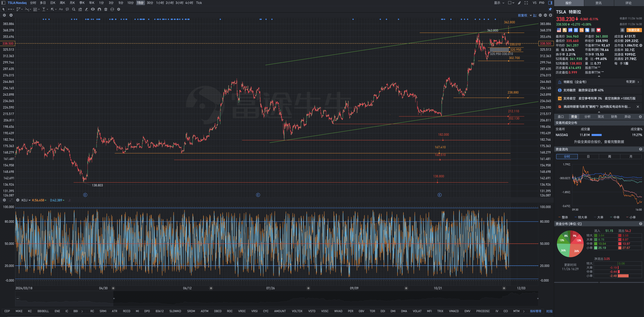Switch to 日K timeframe
Screen dimensions: 644x317
pos(53,3)
